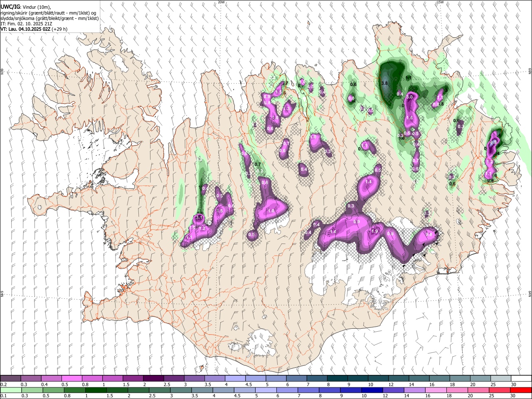Click the white swatch after 30 in the upper legend

521,379
